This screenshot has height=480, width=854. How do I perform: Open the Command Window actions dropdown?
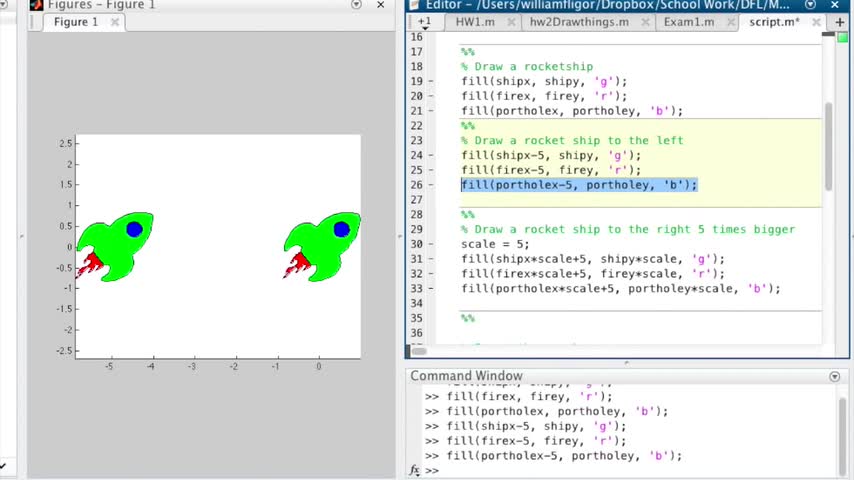pos(834,376)
